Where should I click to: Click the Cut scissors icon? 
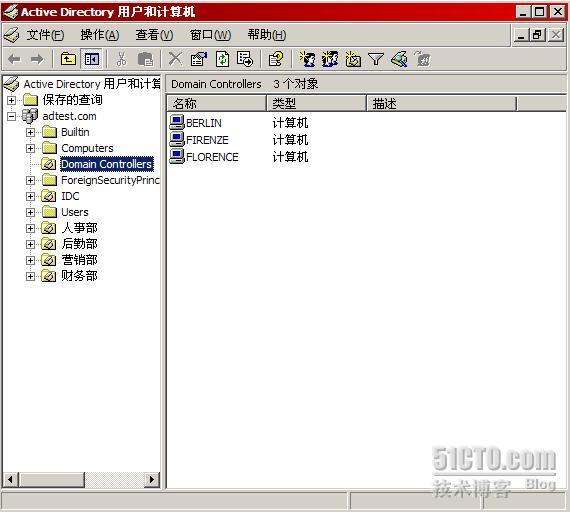pyautogui.click(x=121, y=59)
